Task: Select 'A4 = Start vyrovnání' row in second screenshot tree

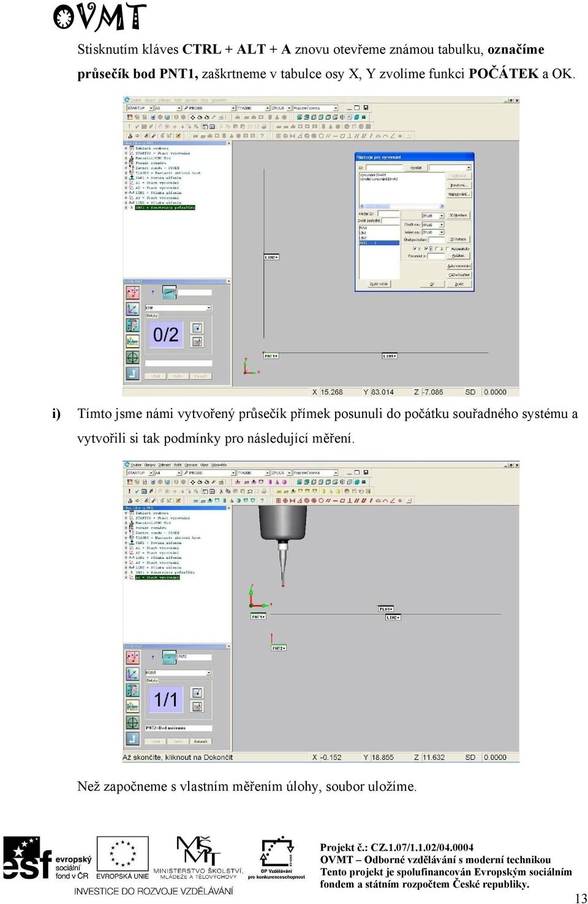Action: (157, 577)
